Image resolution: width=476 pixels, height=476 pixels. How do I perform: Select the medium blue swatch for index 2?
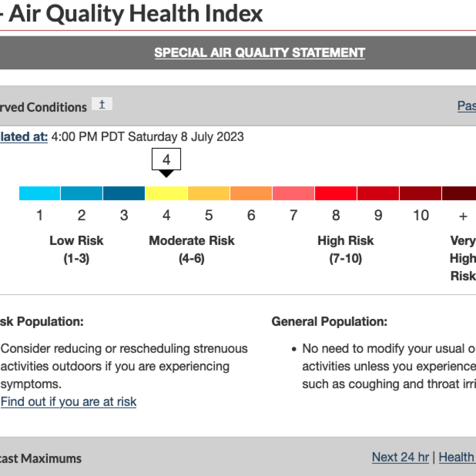82,193
